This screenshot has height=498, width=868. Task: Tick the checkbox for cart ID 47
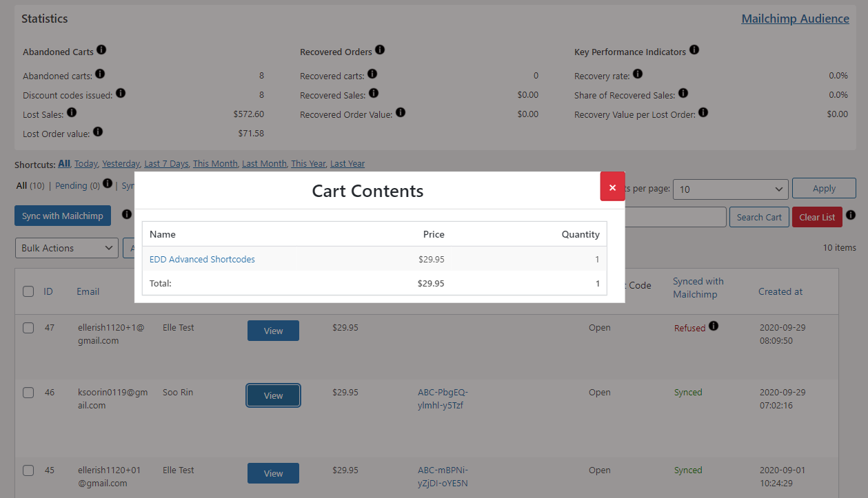click(x=28, y=328)
